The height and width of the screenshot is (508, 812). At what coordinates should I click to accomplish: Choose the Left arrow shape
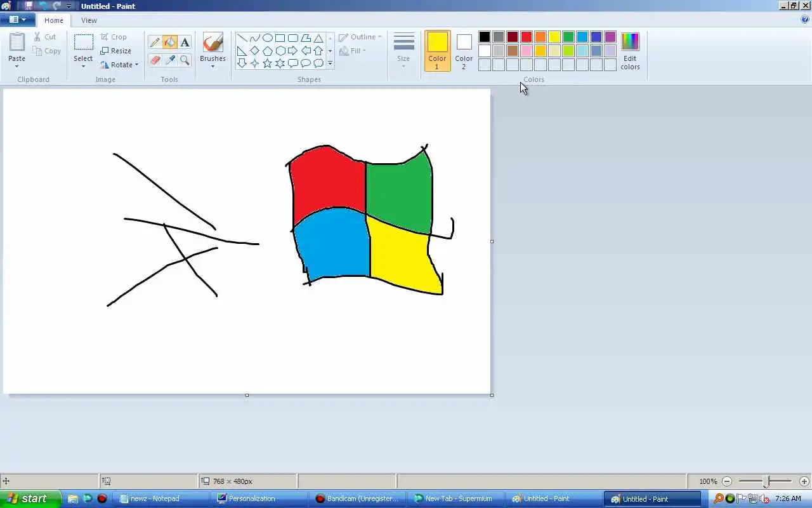click(x=305, y=51)
